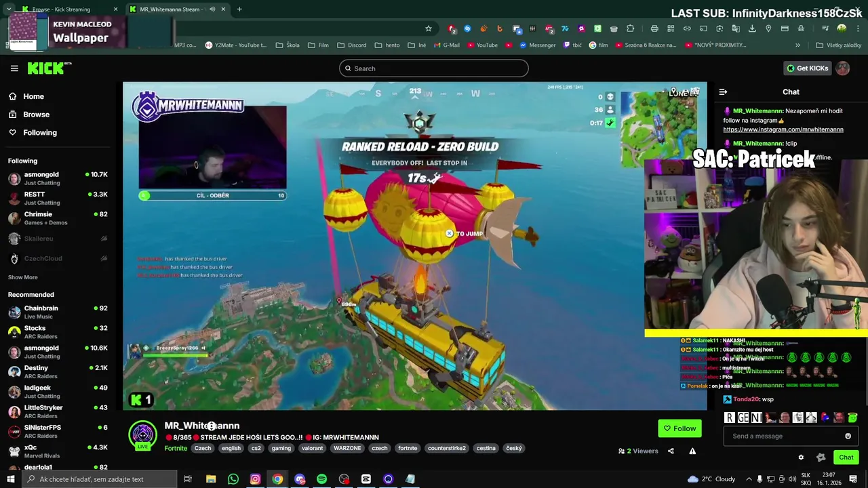Bookmark this page star icon
868x488 pixels.
(x=429, y=28)
